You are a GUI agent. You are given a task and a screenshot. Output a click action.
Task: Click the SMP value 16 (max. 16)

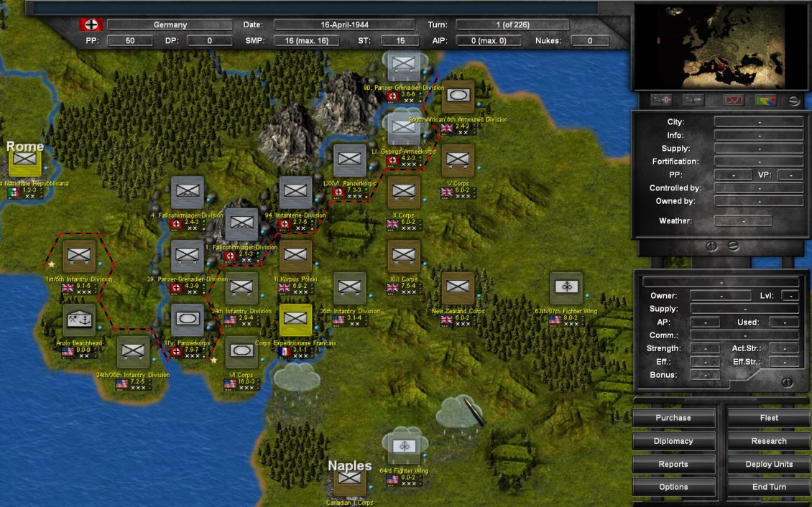click(x=307, y=40)
